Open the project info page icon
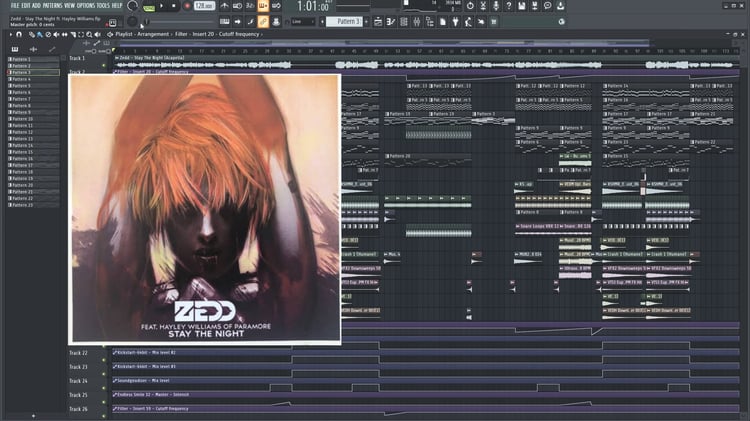 coord(442,22)
